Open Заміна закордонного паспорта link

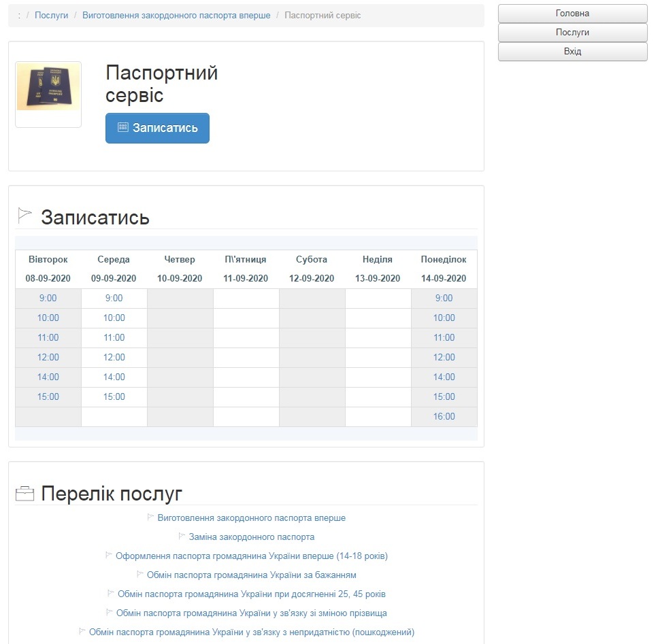tap(251, 537)
